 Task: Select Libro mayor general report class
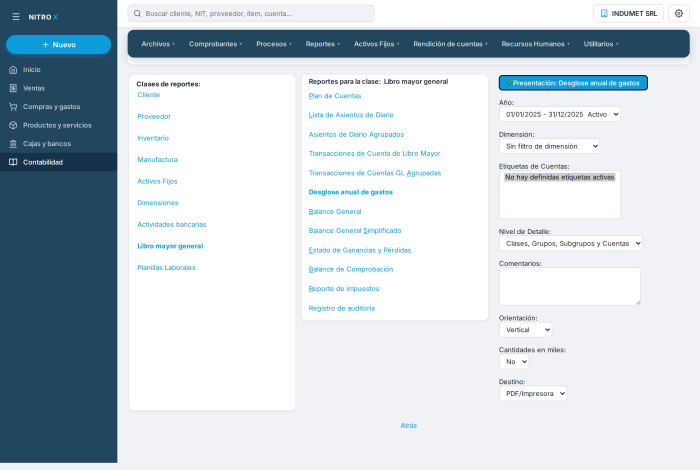170,246
